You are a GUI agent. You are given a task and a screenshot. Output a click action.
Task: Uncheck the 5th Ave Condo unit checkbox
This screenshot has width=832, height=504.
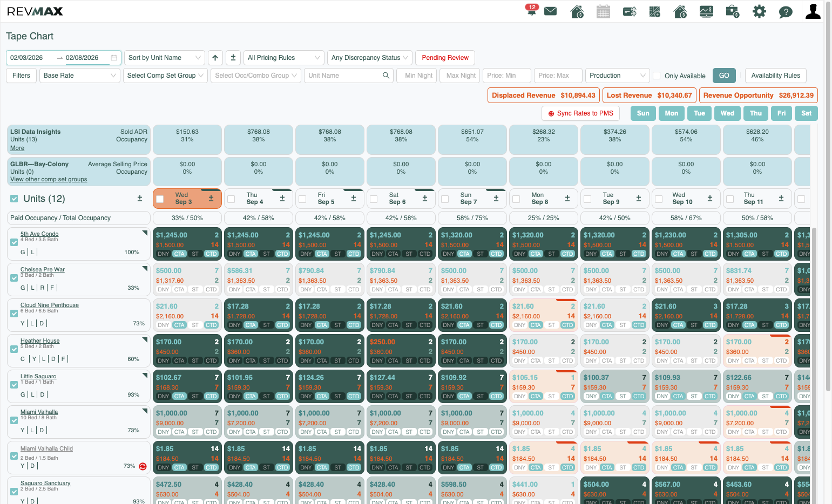[x=14, y=243]
